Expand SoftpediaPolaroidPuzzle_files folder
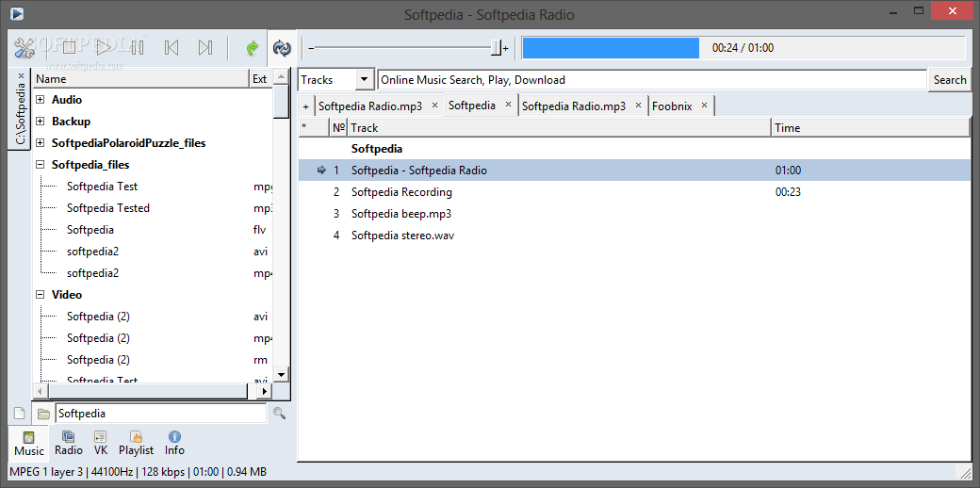Screen dimensions: 980x488 [40, 143]
